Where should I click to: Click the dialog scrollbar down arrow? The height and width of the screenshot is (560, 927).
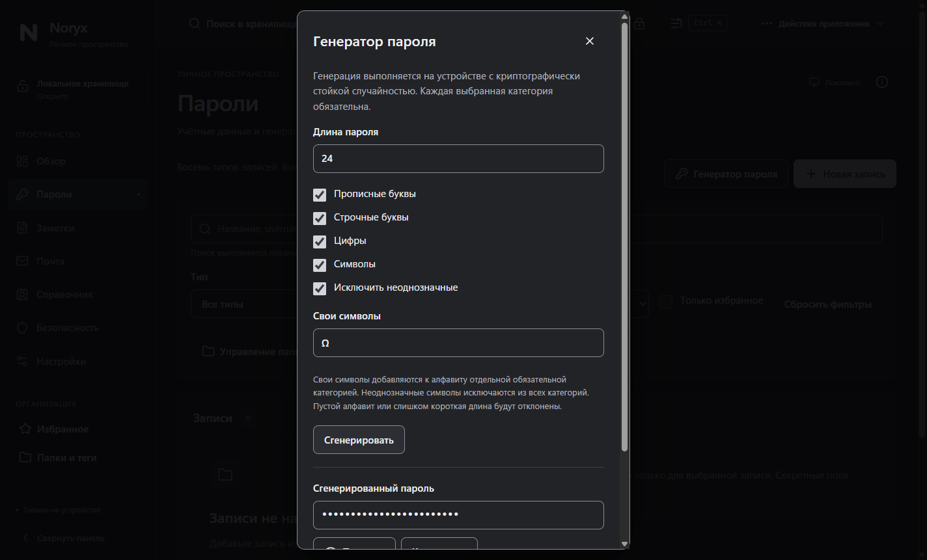click(x=625, y=544)
